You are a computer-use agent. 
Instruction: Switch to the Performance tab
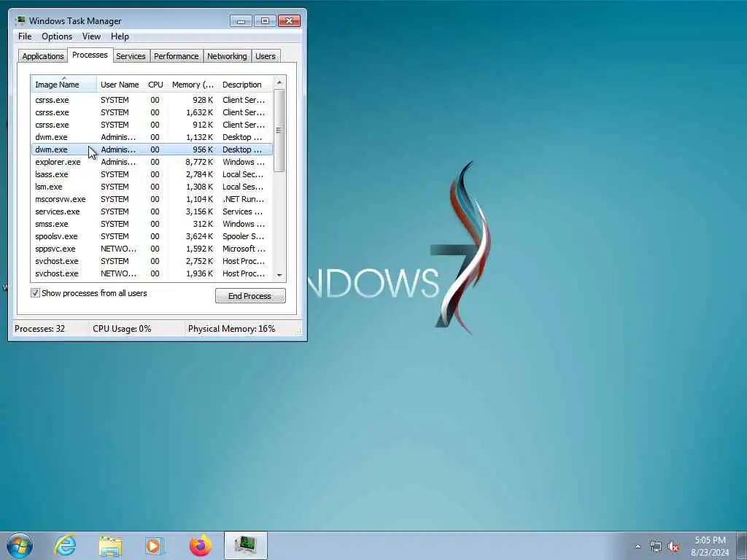point(177,55)
